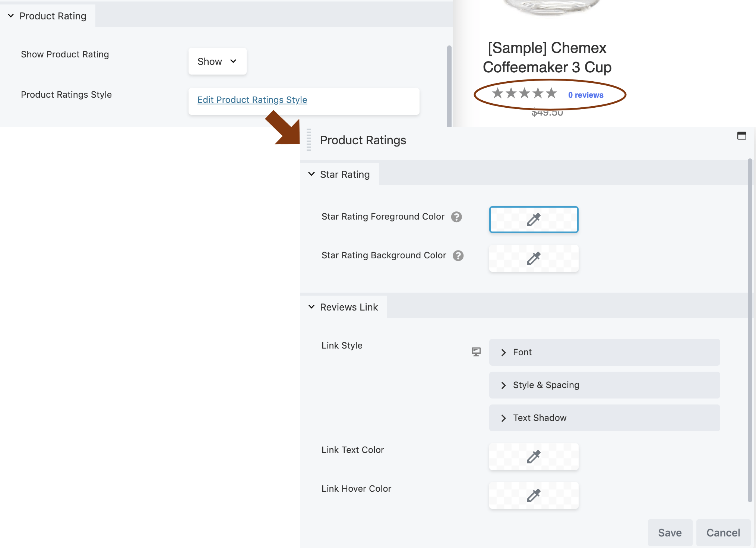Viewport: 756px width, 548px height.
Task: Click the 0 reviews link in preview
Action: coord(585,95)
